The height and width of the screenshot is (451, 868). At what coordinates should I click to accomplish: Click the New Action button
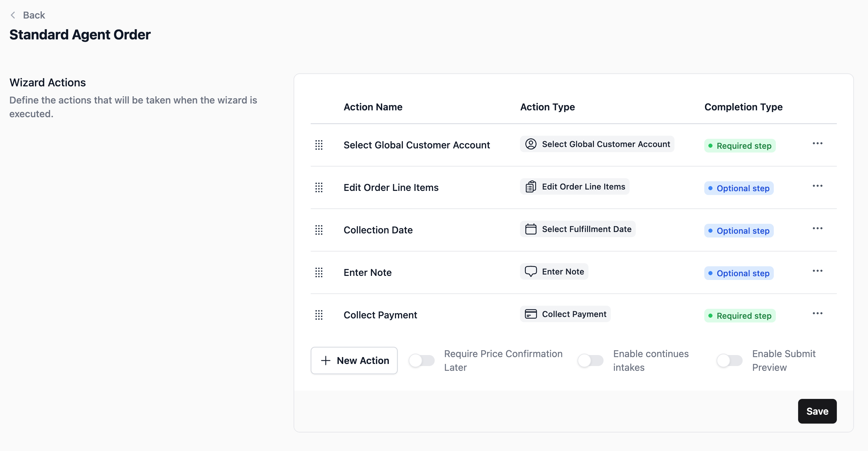354,361
